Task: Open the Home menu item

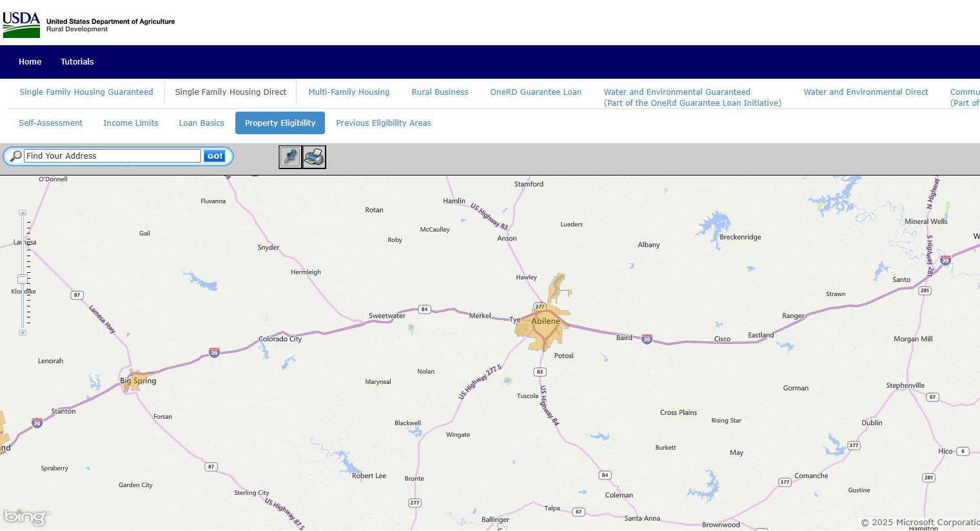Action: [x=30, y=61]
